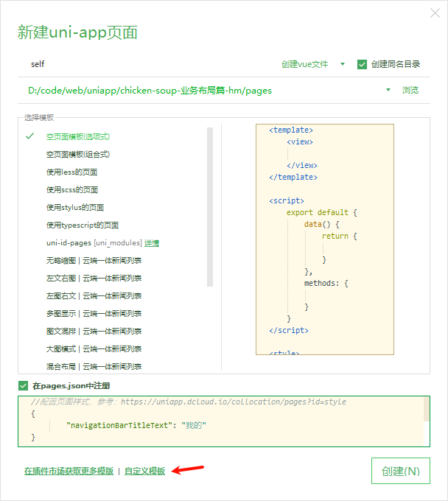Viewport: 448px width, 501px height.
Task: Select 无略缩图 | 云端一体新闻列表 template
Action: click(94, 261)
